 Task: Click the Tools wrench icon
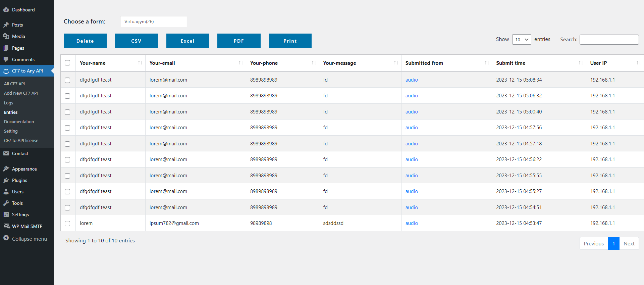pos(6,203)
